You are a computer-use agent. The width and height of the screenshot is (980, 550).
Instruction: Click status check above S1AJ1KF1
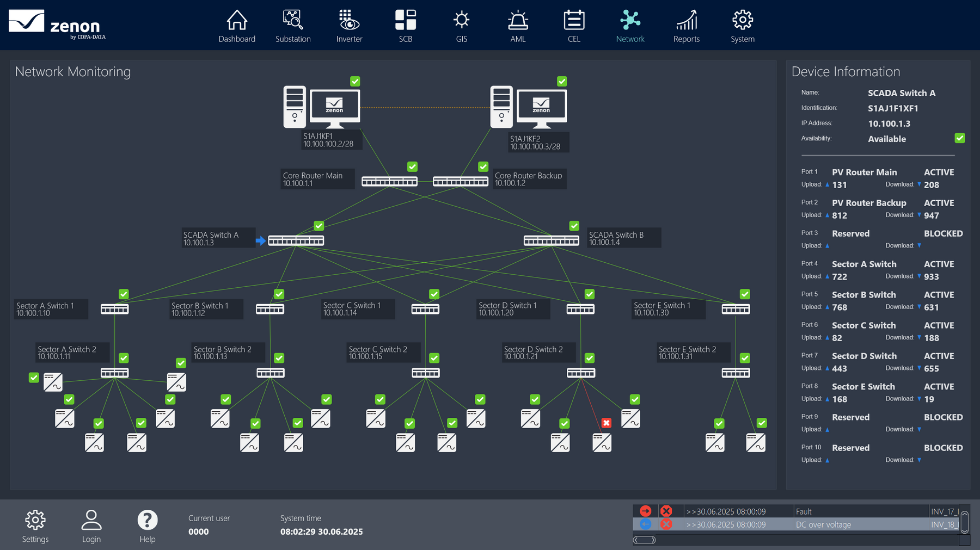pos(355,81)
